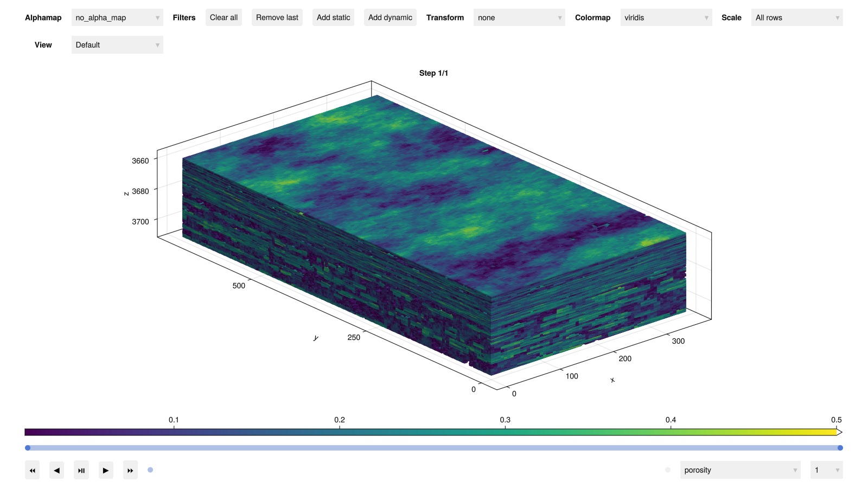Open the porosity property selector
The height and width of the screenshot is (488, 868).
coord(740,470)
